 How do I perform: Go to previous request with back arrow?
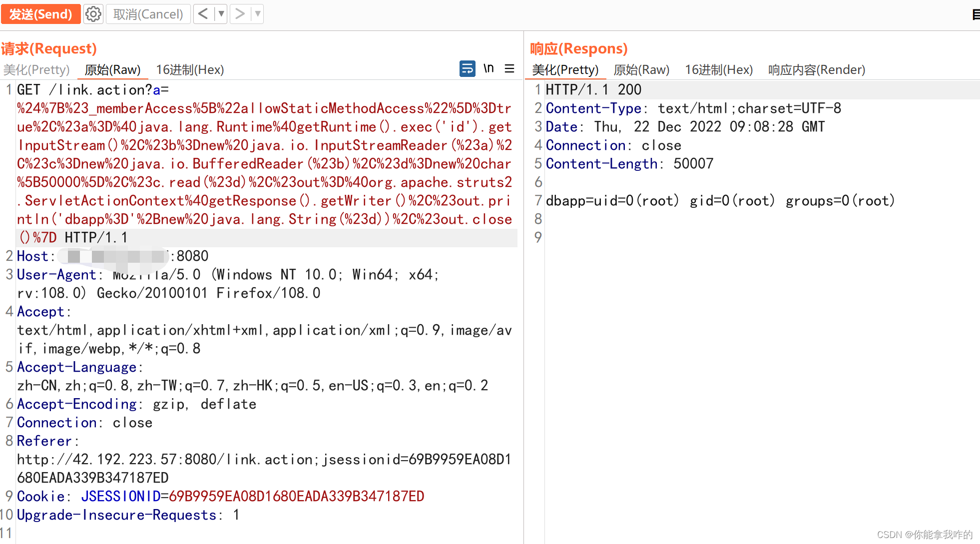(x=203, y=14)
